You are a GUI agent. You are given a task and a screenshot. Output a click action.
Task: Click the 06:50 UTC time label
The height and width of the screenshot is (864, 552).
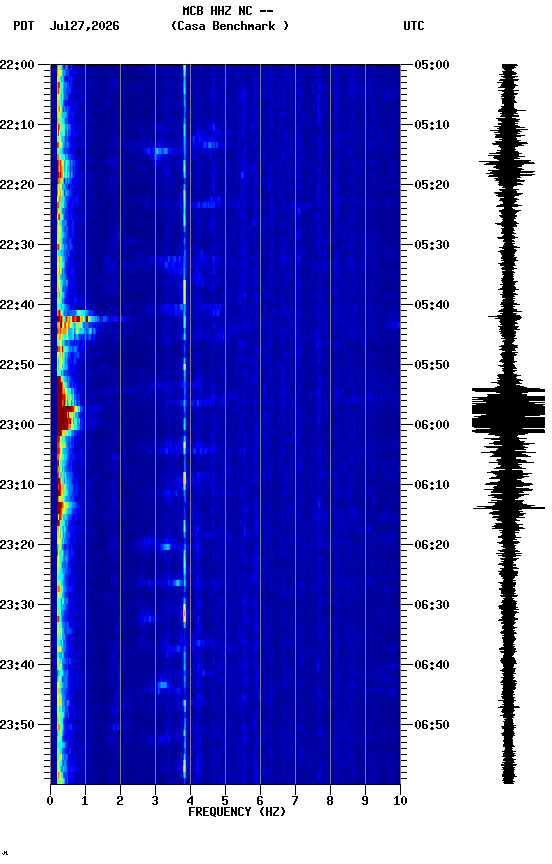432,725
